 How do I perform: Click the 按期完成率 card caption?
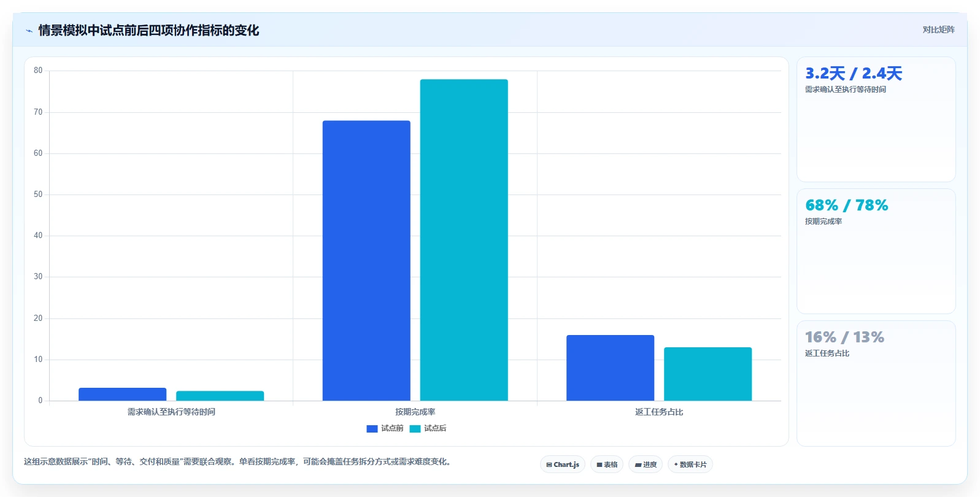824,222
